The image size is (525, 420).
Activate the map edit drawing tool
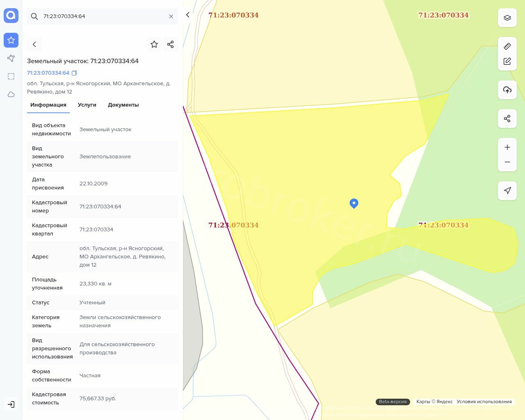[507, 62]
